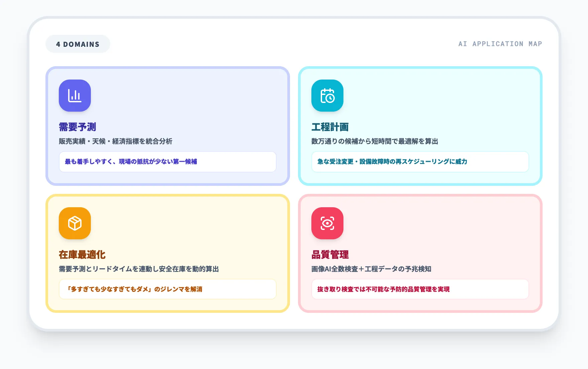Click the orange inventory icon in bottom-left card
Screen dimensions: 588x369
tap(75, 223)
